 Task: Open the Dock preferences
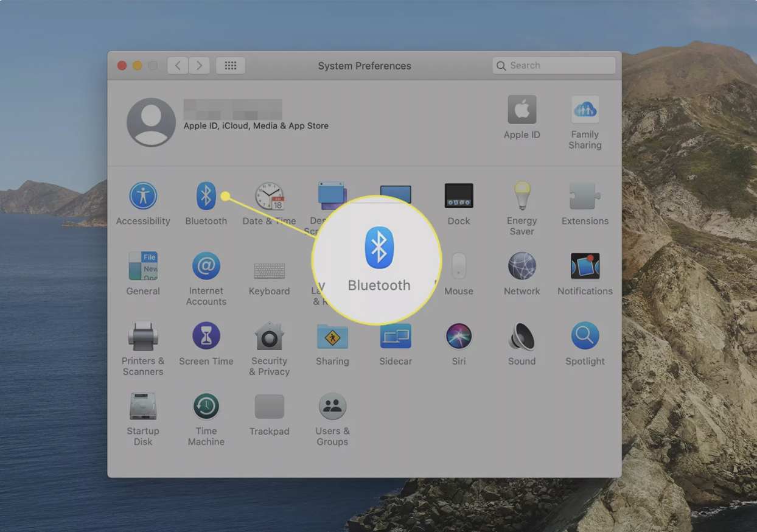[x=458, y=197]
